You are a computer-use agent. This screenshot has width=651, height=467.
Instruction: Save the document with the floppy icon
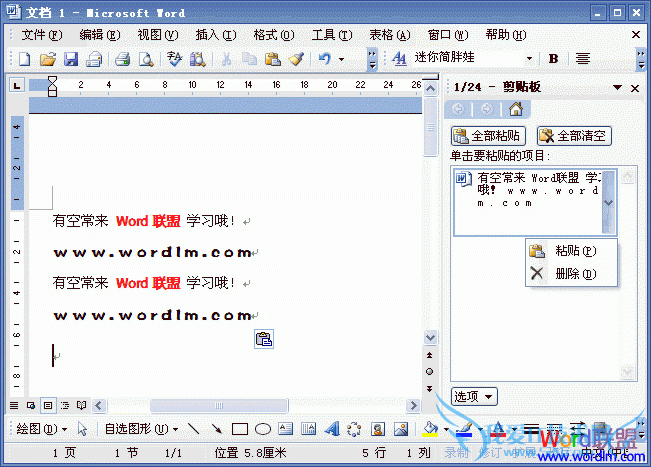(71, 59)
